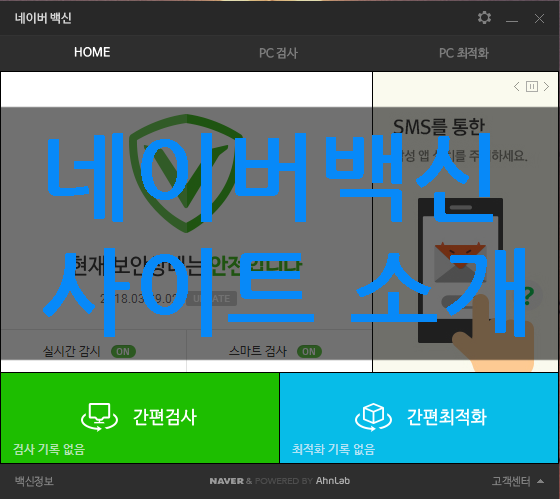Pause the banner slideshow

(532, 86)
